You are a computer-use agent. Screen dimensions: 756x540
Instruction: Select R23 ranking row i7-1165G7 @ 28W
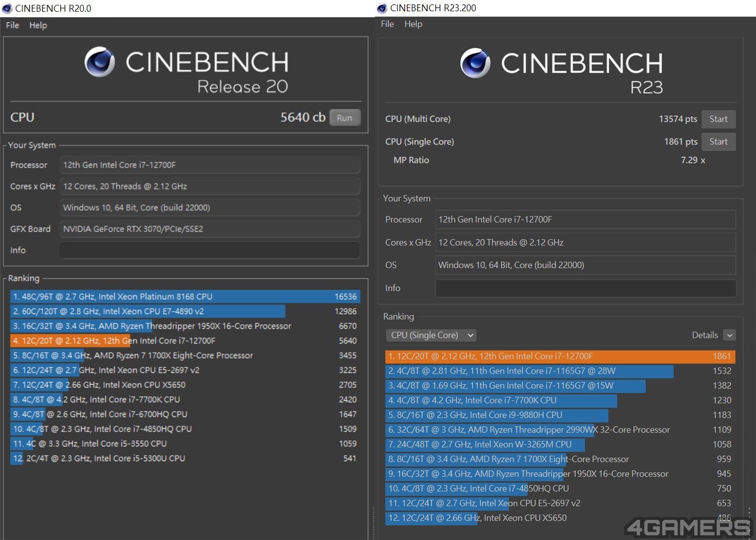(561, 371)
